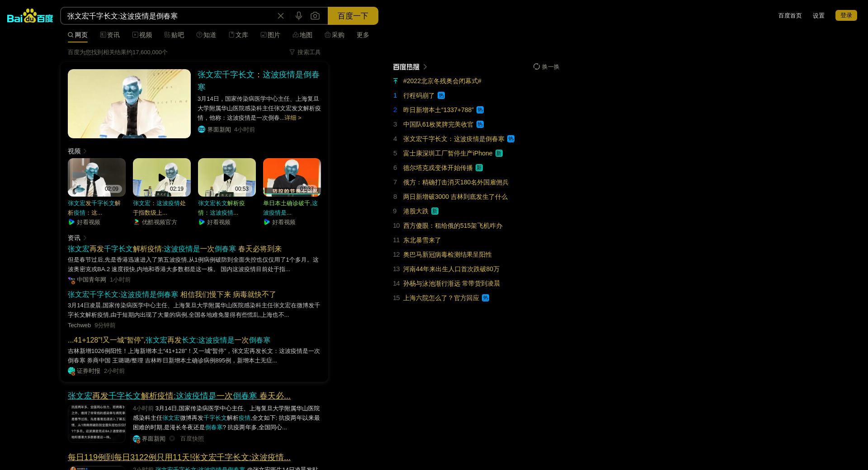Screen dimensions: 868x470
Task: Click the 新 badge beside 港股大跌
Action: [x=435, y=211]
